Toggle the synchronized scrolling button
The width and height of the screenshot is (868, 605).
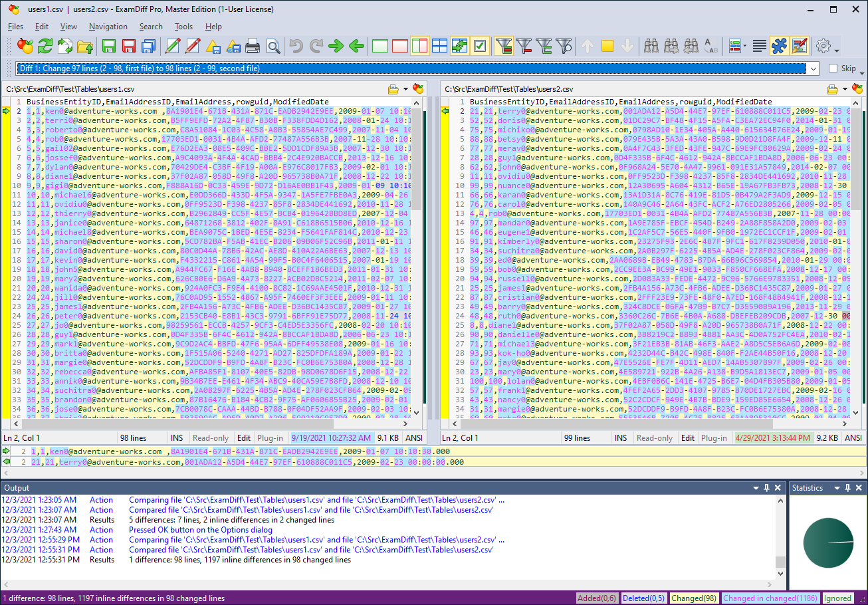tap(459, 46)
